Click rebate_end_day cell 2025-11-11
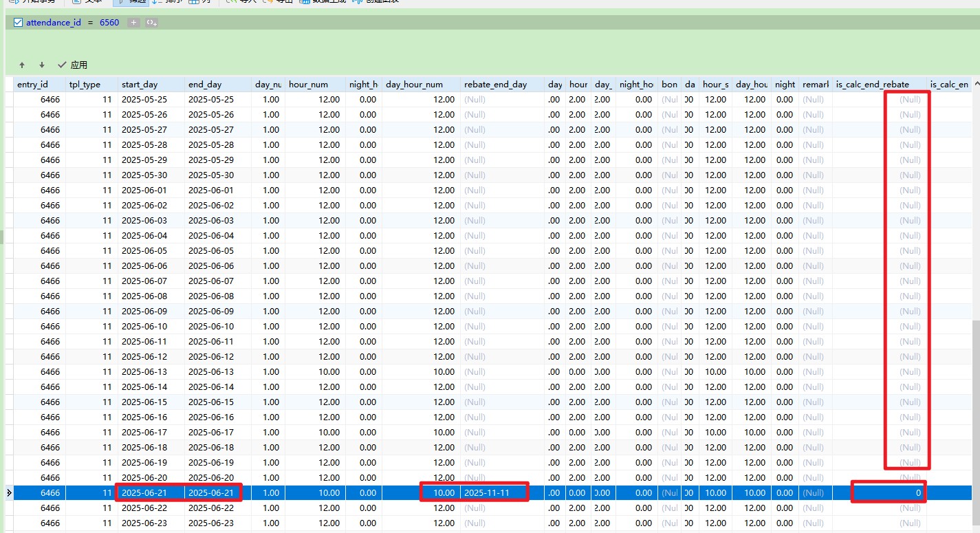The image size is (980, 533). (503, 492)
